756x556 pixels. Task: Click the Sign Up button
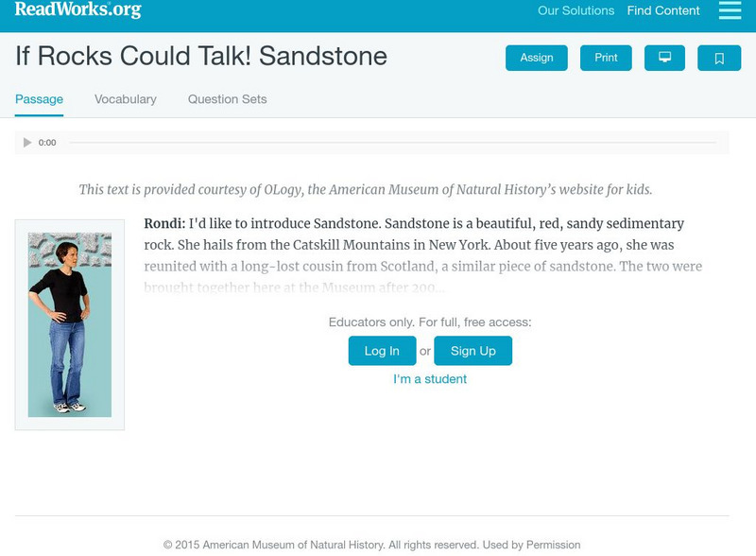[472, 351]
